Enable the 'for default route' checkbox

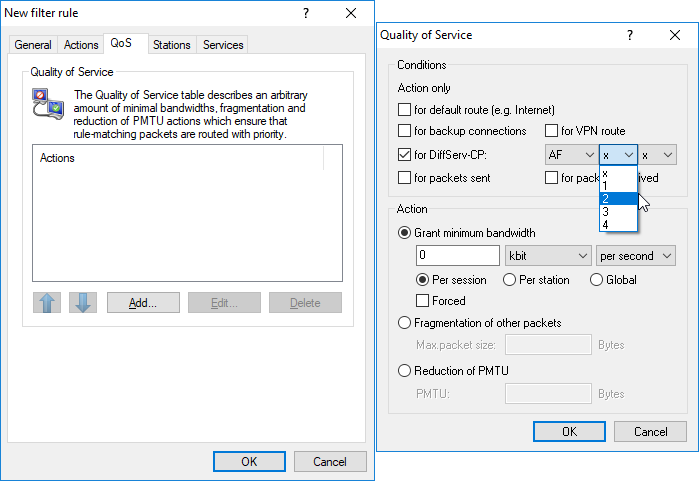coord(404,109)
